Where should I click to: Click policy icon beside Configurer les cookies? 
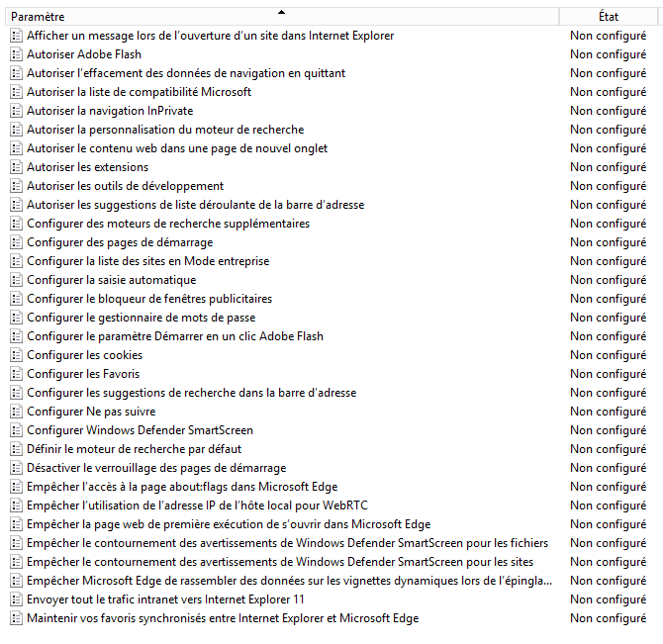16,355
